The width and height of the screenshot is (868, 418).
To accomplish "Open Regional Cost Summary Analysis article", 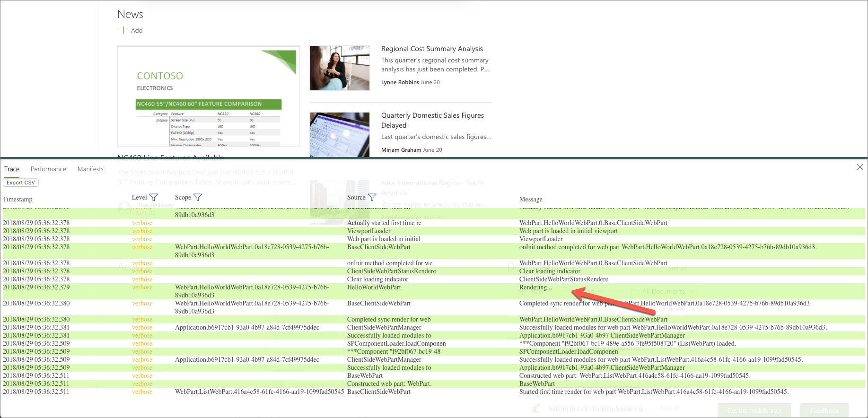I will point(432,49).
